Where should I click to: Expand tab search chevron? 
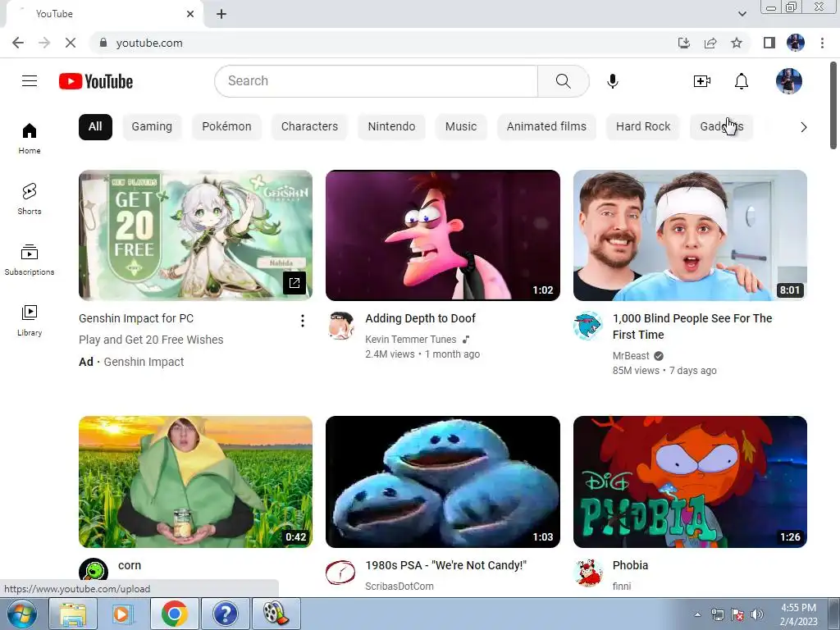coord(742,14)
